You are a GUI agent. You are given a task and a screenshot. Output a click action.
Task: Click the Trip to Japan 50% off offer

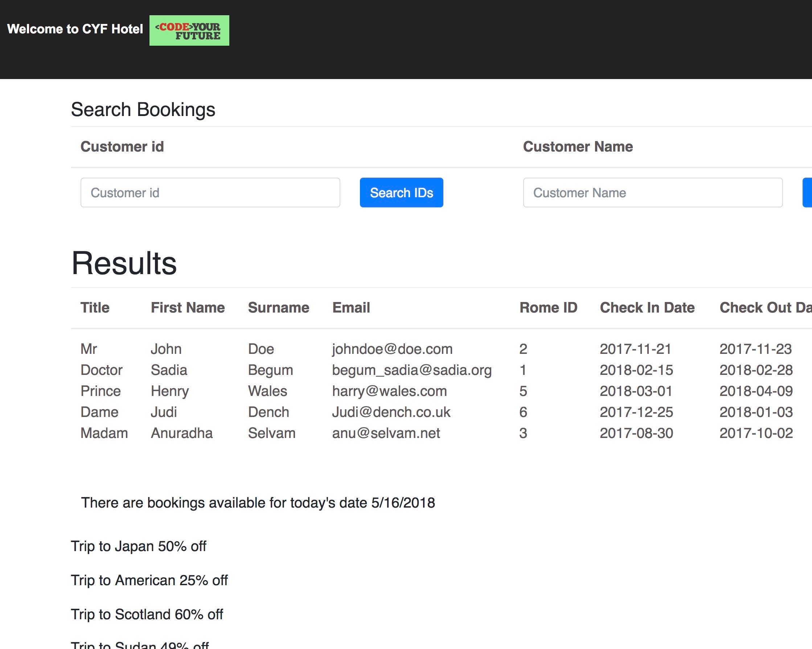point(139,547)
